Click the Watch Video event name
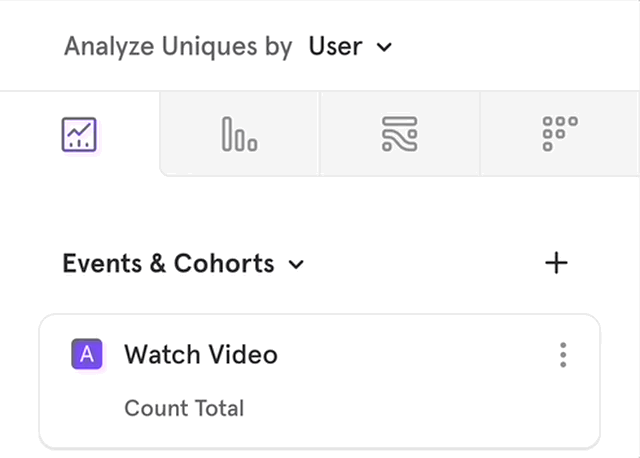Viewport: 640px width, 458px height. pos(201,354)
